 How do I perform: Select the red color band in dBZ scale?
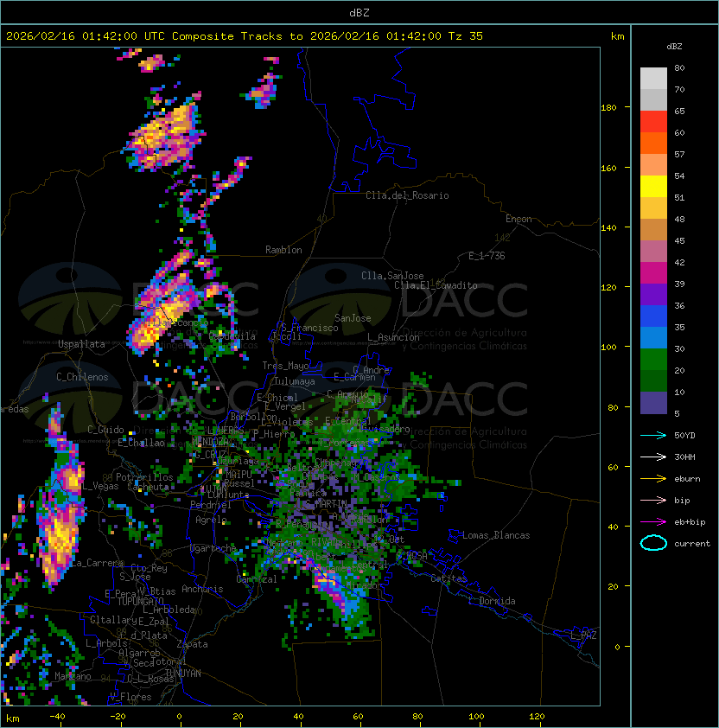(x=653, y=122)
